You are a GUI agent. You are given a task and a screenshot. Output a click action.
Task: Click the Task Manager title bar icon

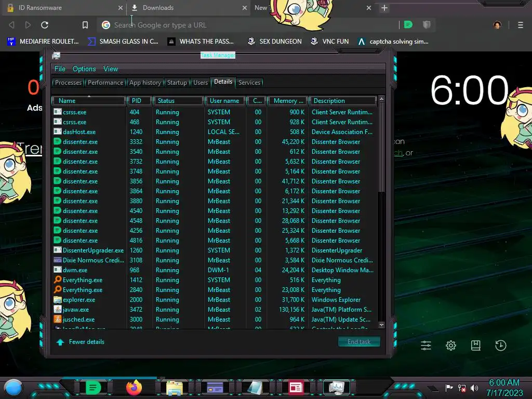tap(56, 55)
